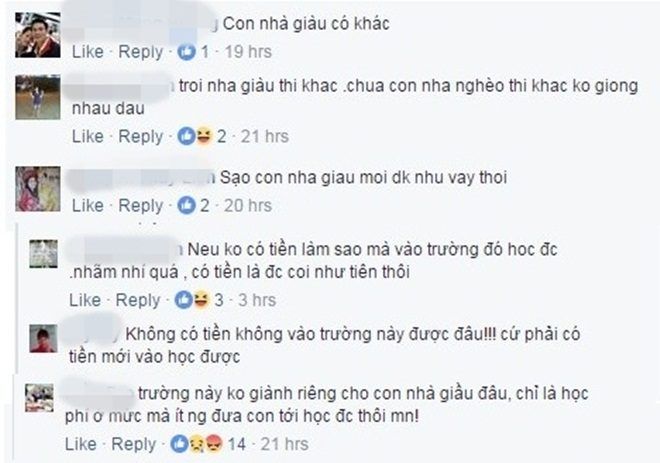Like the "Con nhà giàu có khác" comment
Viewport: 660px width, 463px height.
click(86, 51)
